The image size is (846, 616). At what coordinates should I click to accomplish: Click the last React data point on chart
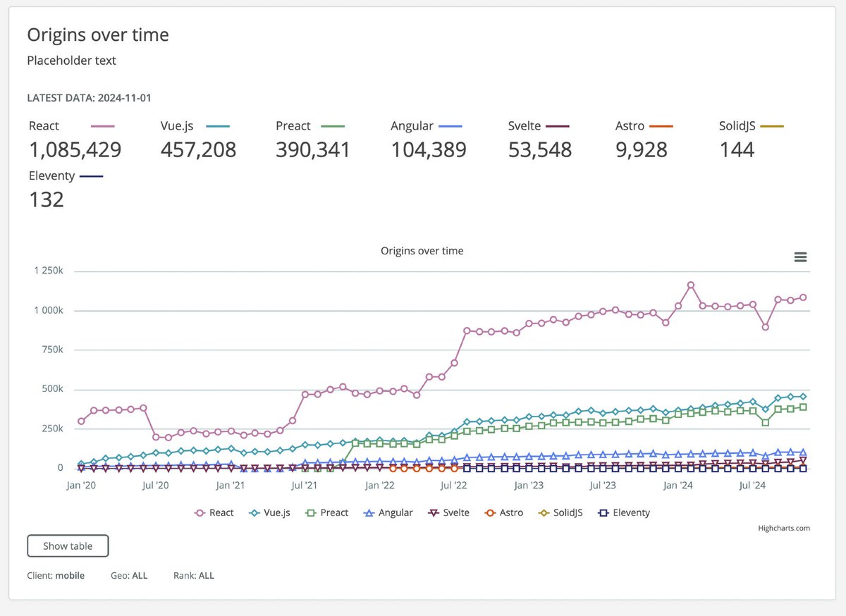[x=803, y=297]
